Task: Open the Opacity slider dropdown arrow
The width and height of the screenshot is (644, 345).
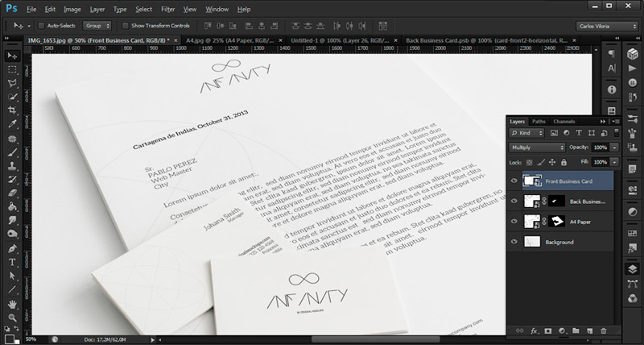Action: click(614, 148)
